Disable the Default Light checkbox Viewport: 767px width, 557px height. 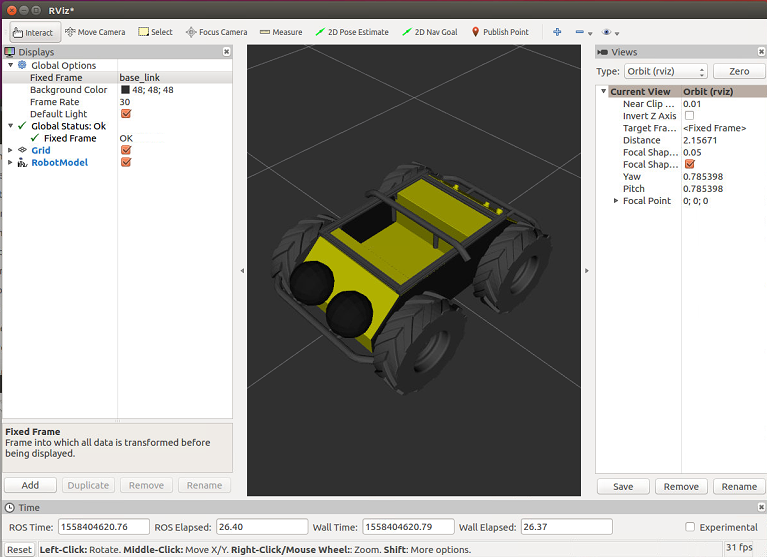click(x=126, y=114)
